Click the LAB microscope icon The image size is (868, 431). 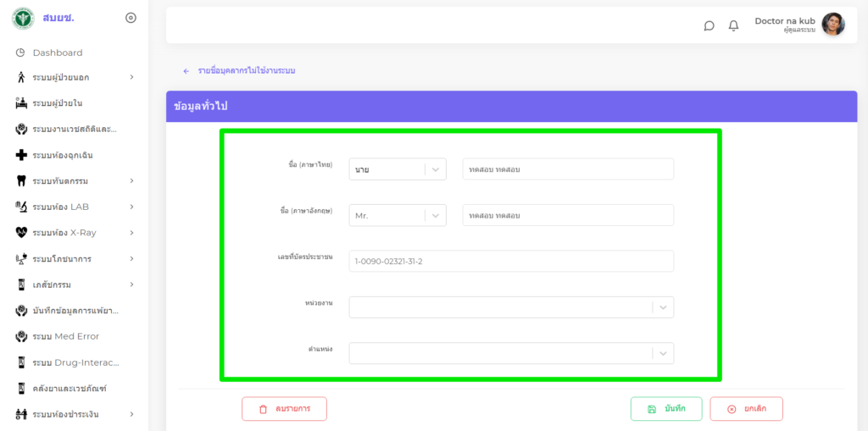pyautogui.click(x=21, y=207)
